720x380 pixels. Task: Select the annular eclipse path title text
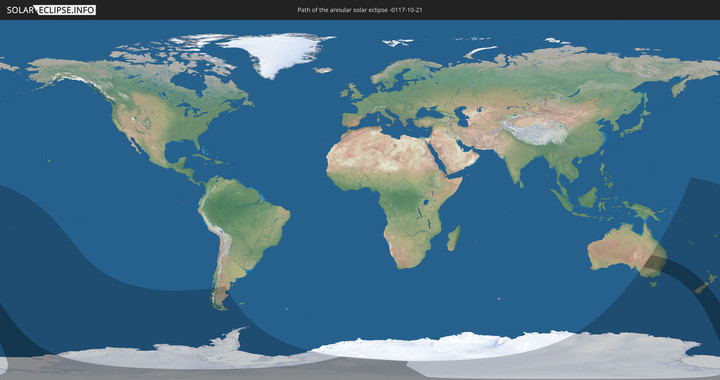pos(360,10)
